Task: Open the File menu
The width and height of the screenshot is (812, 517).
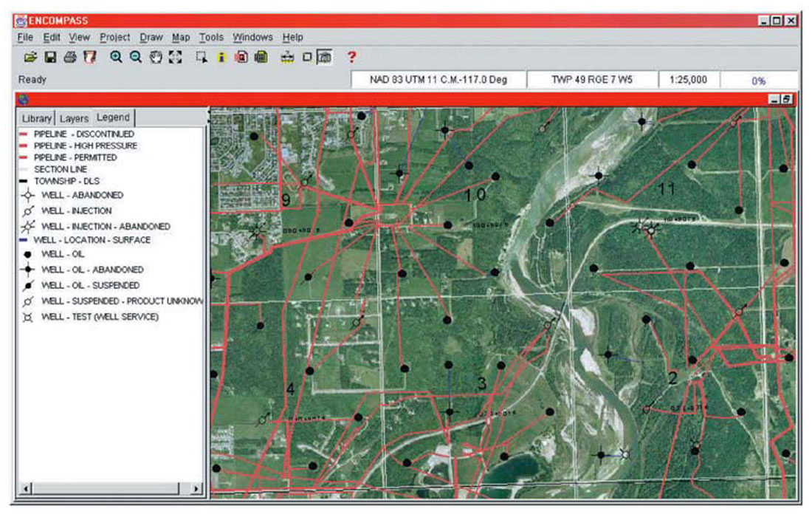Action: (25, 38)
